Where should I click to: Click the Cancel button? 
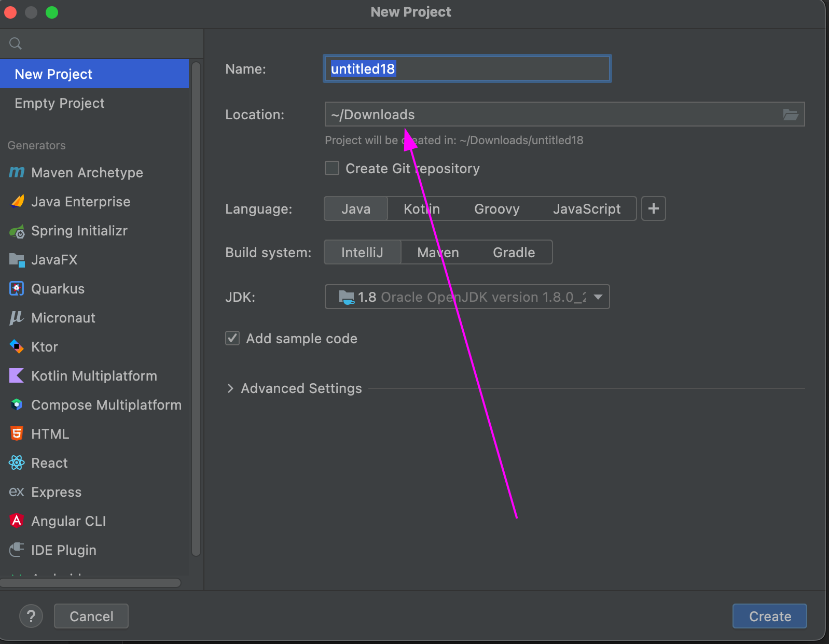(91, 616)
